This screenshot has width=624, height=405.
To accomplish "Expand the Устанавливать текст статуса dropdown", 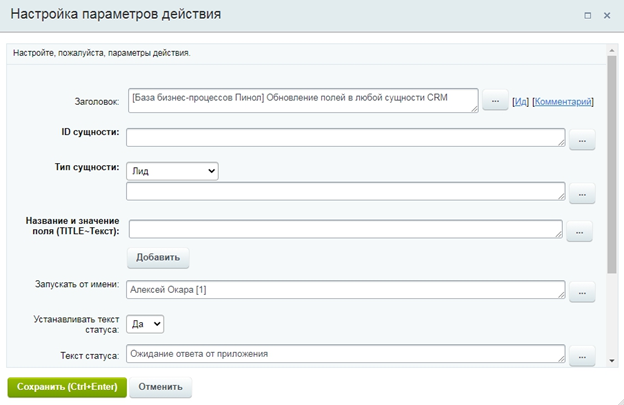I will (147, 323).
